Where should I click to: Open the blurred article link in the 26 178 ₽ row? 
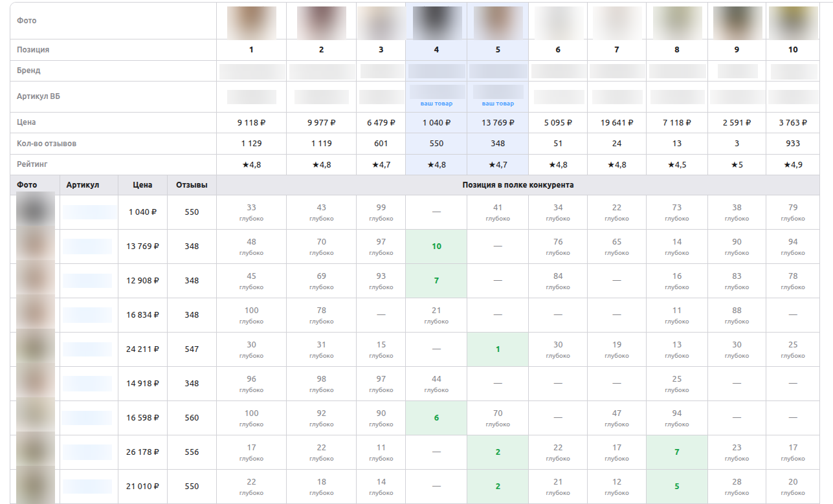point(88,452)
